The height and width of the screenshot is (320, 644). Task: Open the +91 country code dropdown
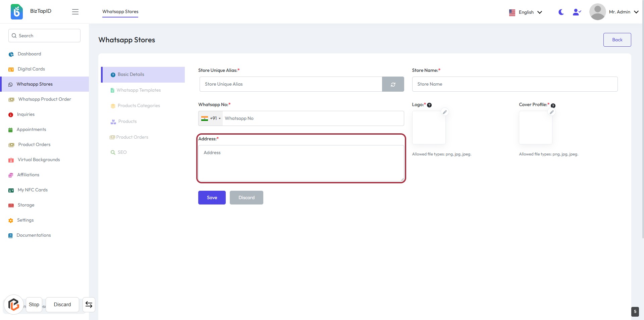coord(211,119)
